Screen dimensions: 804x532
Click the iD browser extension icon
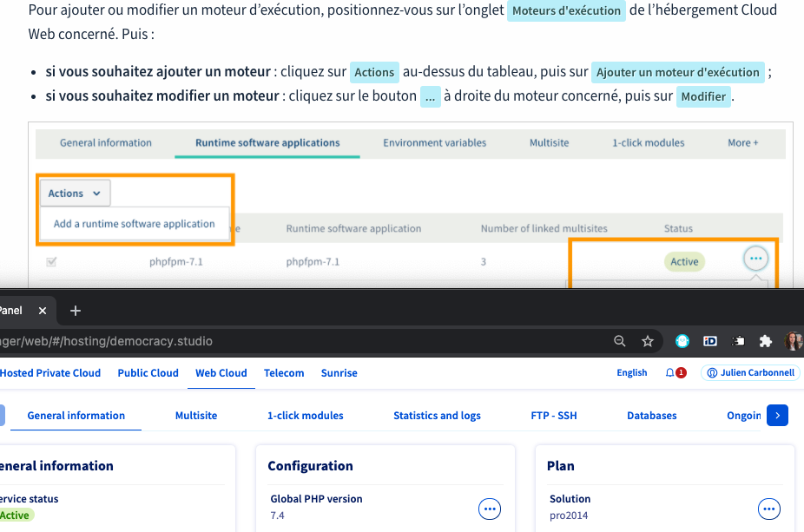tap(709, 341)
